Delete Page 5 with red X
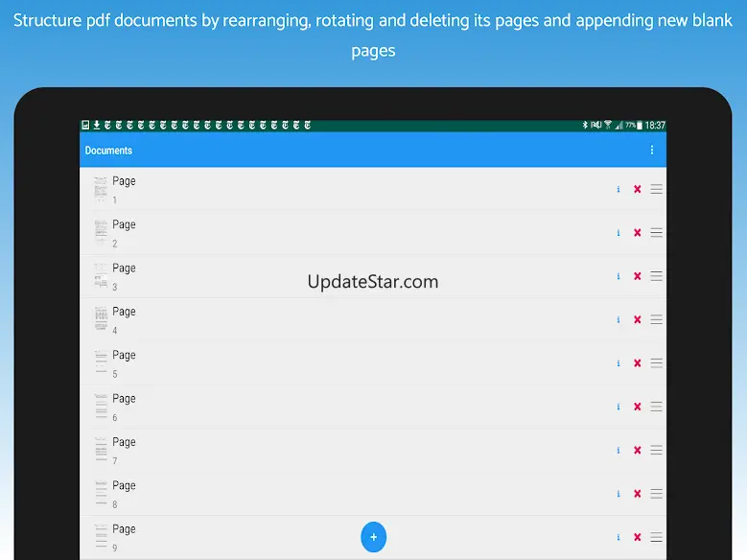This screenshot has width=747, height=560. point(638,363)
